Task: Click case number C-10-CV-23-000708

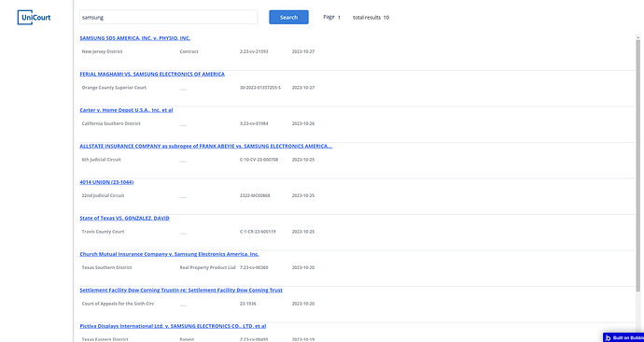Action: pyautogui.click(x=259, y=160)
